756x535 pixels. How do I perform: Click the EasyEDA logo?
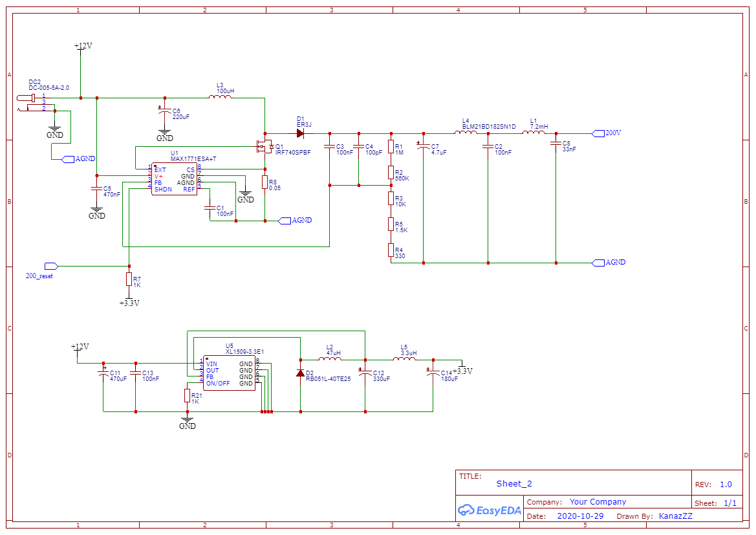(489, 510)
